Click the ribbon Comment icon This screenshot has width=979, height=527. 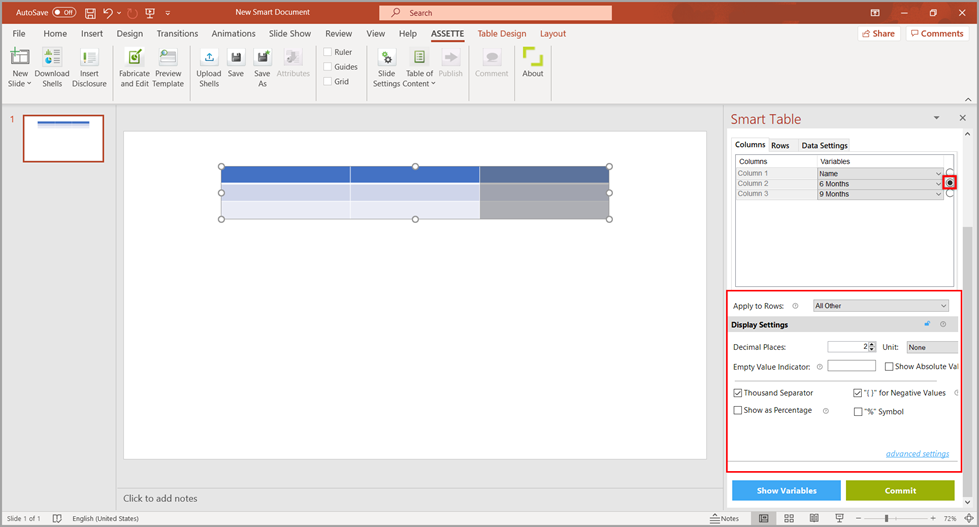coord(491,57)
